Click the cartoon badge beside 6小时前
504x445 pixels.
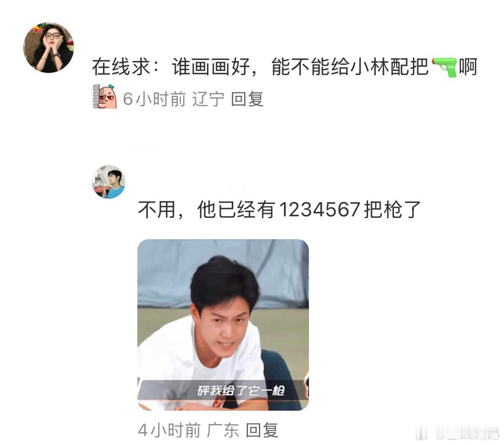click(x=105, y=96)
